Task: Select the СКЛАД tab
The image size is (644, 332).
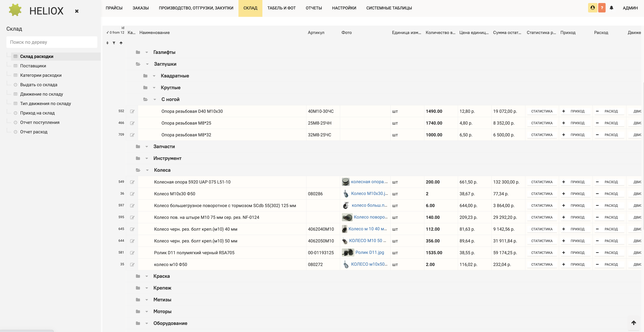Action: (250, 8)
